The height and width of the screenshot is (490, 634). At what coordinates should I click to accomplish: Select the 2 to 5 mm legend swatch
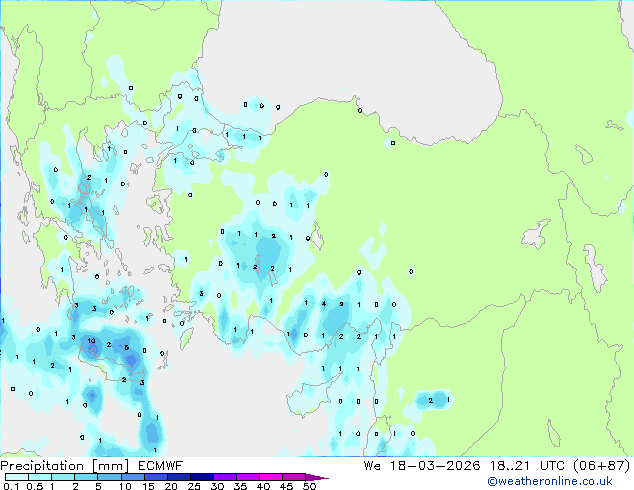86,477
